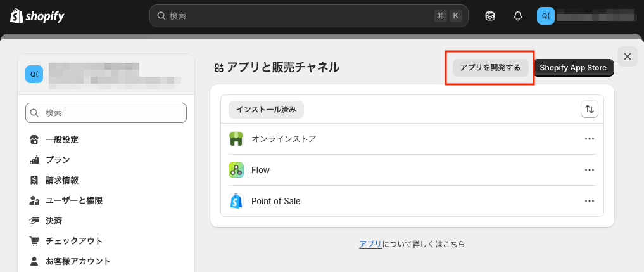Close the settings panel with X
The width and height of the screenshot is (644, 272).
point(627,56)
